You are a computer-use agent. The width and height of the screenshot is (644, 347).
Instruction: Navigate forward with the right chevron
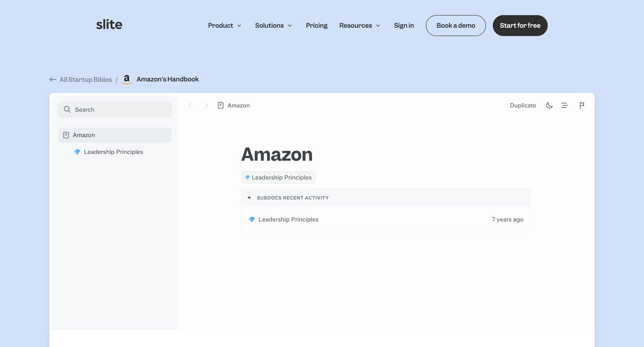[206, 105]
